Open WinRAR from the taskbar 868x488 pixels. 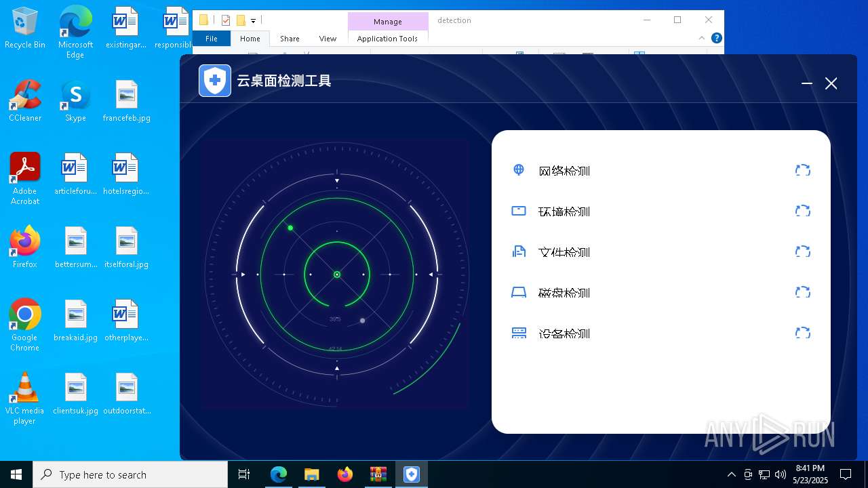378,474
